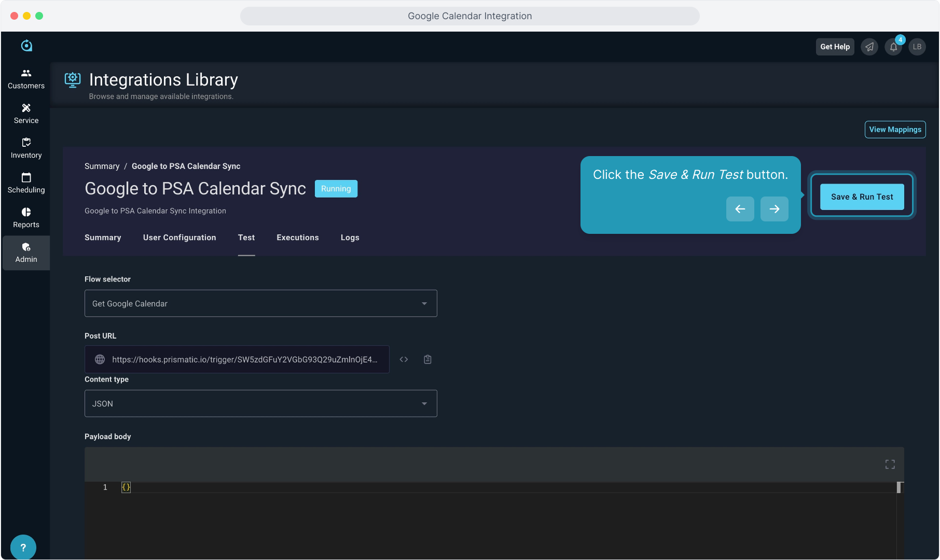Open the Scheduling section
The image size is (940, 560).
pyautogui.click(x=26, y=183)
